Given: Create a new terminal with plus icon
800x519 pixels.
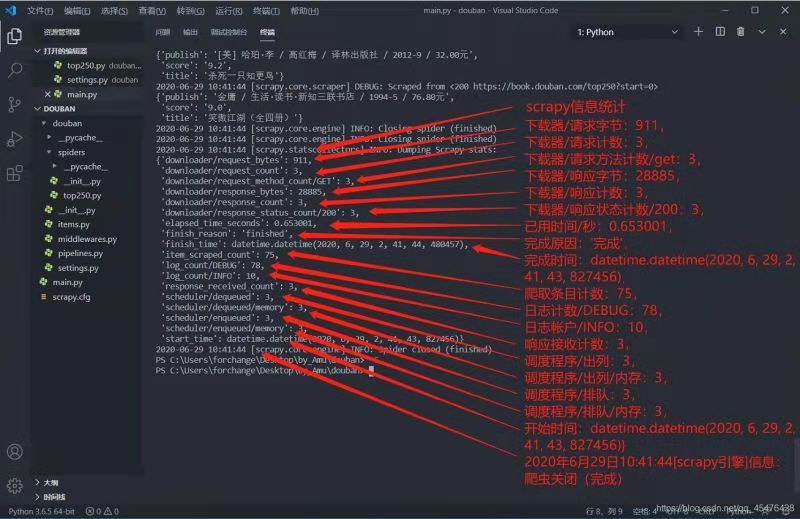Looking at the screenshot, I should 698,32.
